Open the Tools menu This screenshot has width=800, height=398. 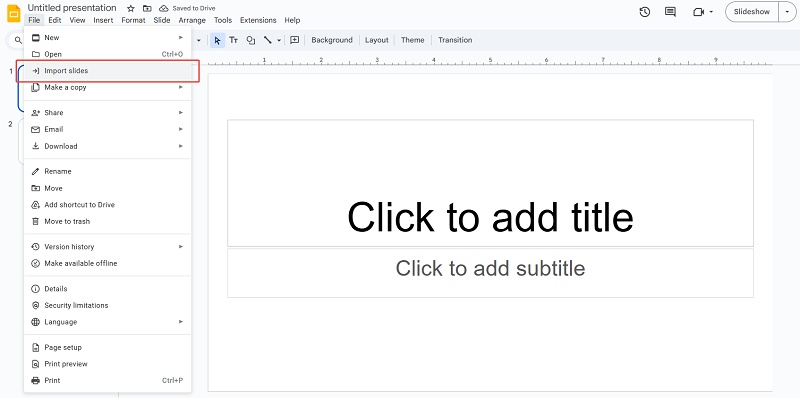[x=223, y=20]
